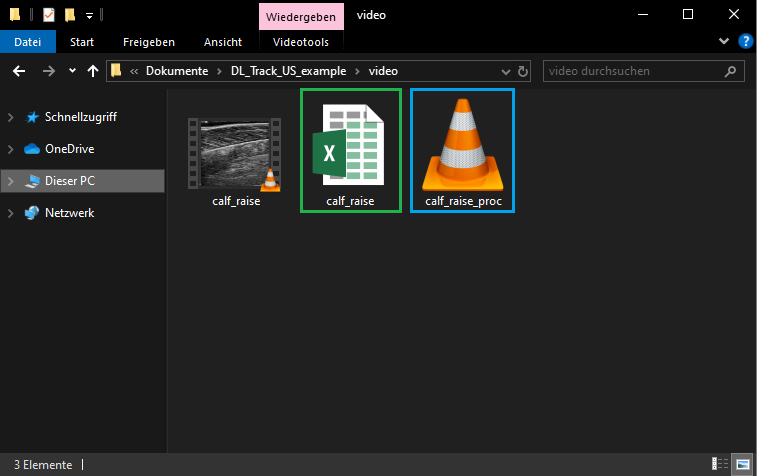Image resolution: width=757 pixels, height=476 pixels.
Task: Navigate to DL_Track_US_example in breadcrumb
Action: point(288,71)
